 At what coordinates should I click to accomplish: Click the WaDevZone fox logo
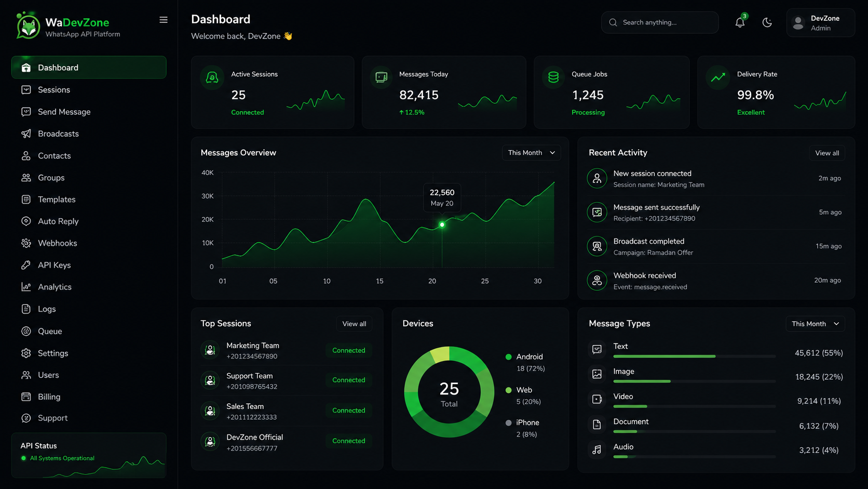pos(28,26)
